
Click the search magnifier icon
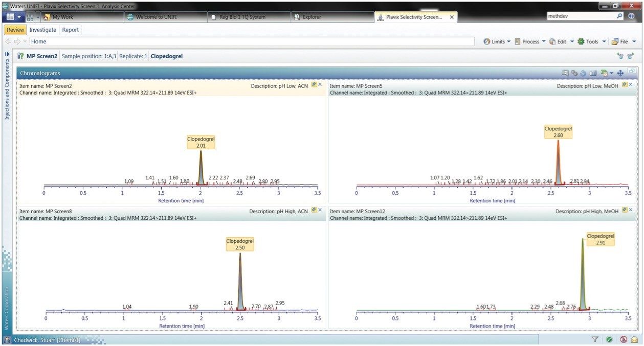click(619, 16)
